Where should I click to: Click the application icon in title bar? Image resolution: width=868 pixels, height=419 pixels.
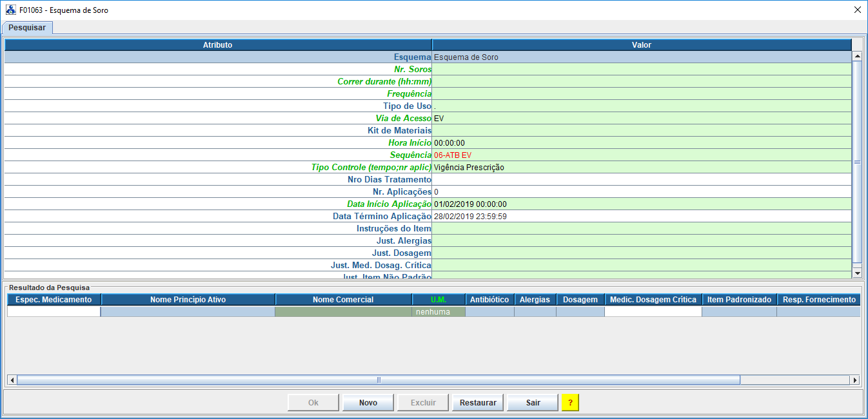point(10,10)
